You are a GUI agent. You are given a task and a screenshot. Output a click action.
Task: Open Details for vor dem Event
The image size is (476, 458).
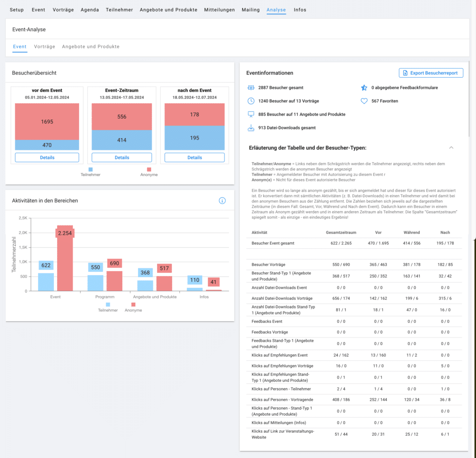point(47,158)
